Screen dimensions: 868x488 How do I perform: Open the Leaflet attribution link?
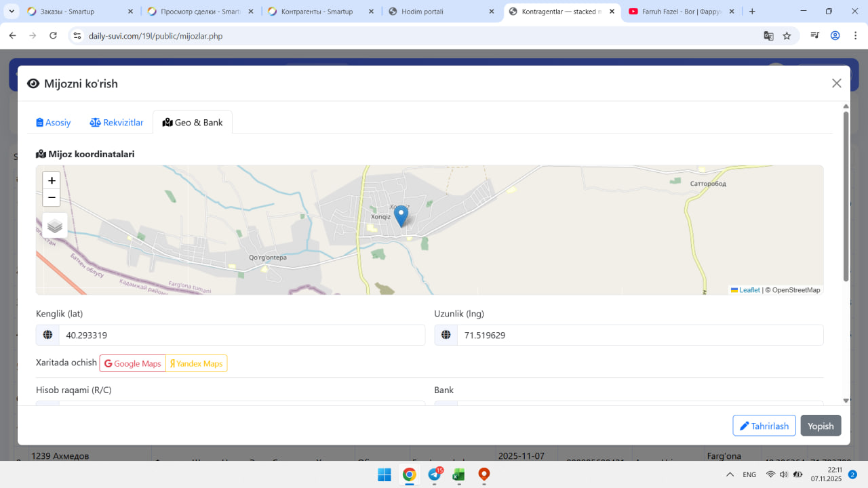tap(749, 290)
